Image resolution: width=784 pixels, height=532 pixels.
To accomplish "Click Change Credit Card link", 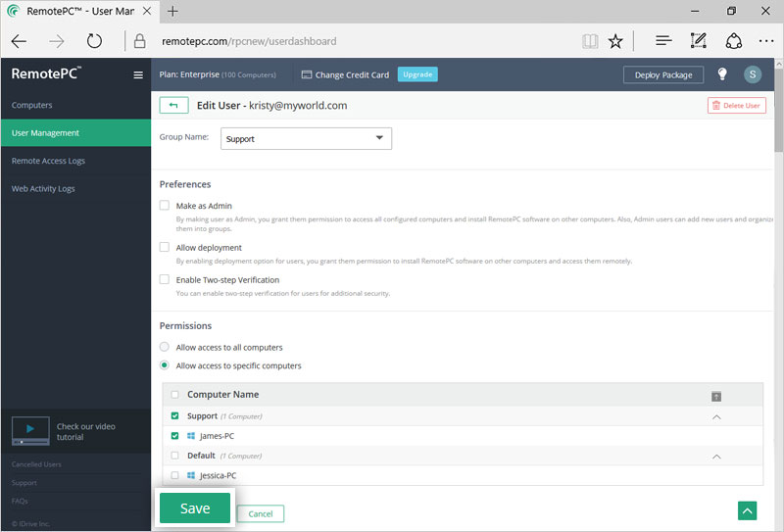I will (x=352, y=75).
